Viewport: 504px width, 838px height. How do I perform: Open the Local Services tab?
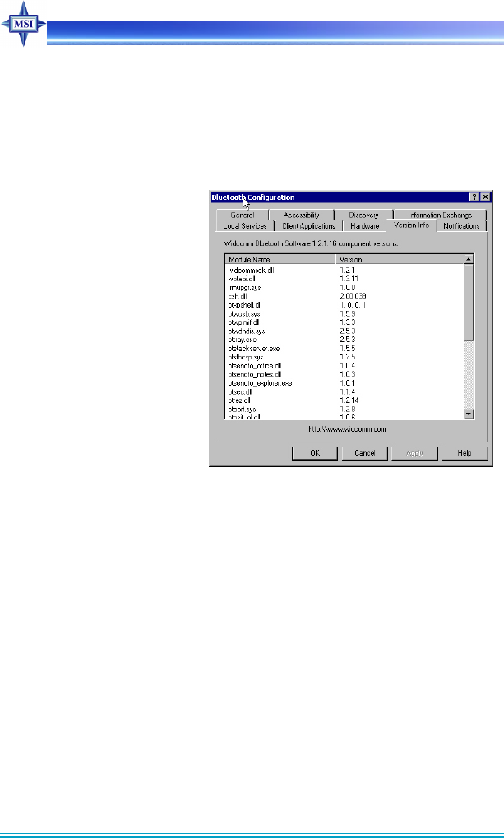pos(245,226)
